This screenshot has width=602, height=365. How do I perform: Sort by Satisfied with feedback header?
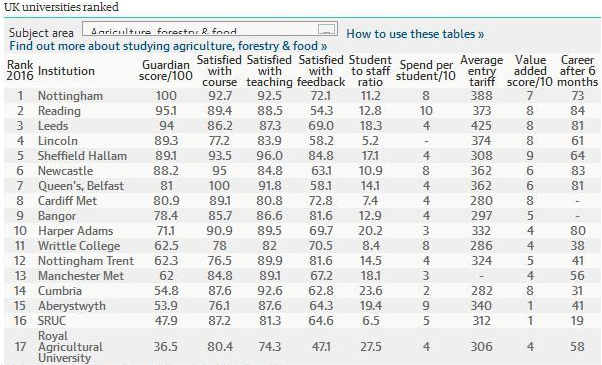[321, 71]
